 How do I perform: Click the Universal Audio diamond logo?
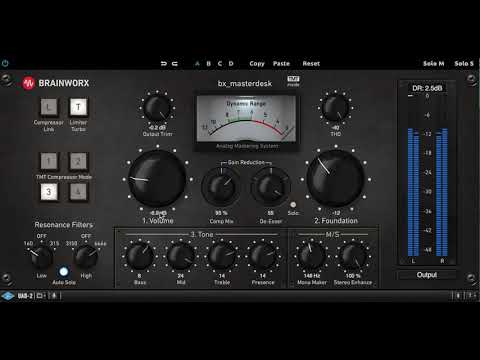click(8, 296)
